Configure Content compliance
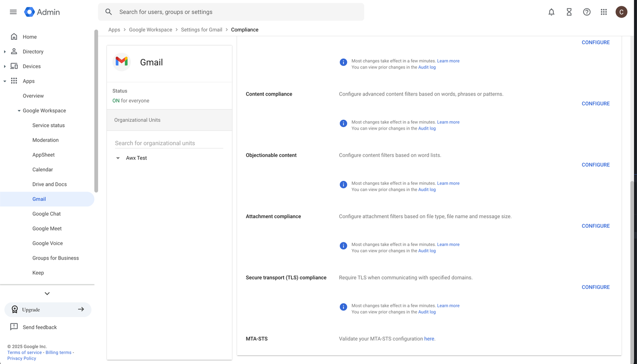 [595, 103]
